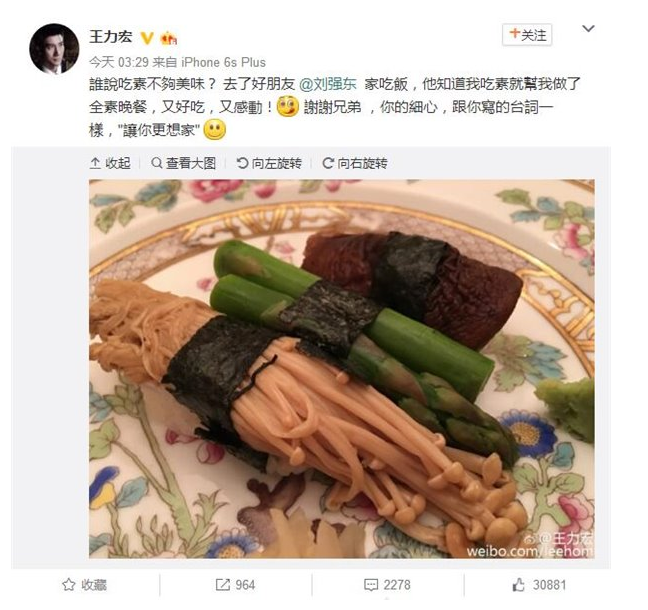
Task: Rotate image right with 向右旋转
Action: click(x=355, y=163)
